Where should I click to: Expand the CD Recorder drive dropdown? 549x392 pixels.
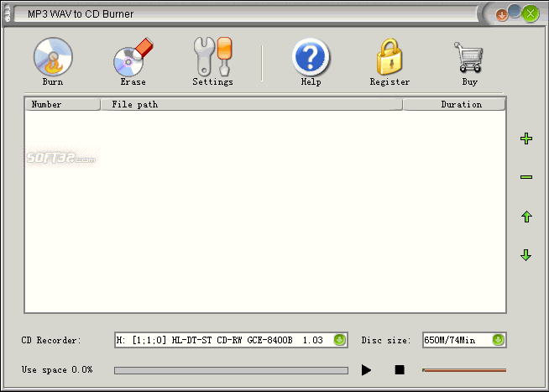point(339,340)
